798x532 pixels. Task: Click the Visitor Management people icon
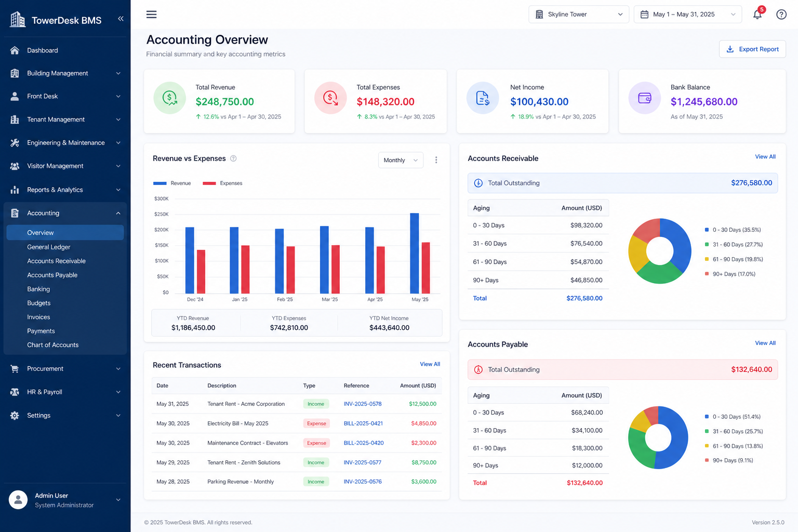click(15, 166)
